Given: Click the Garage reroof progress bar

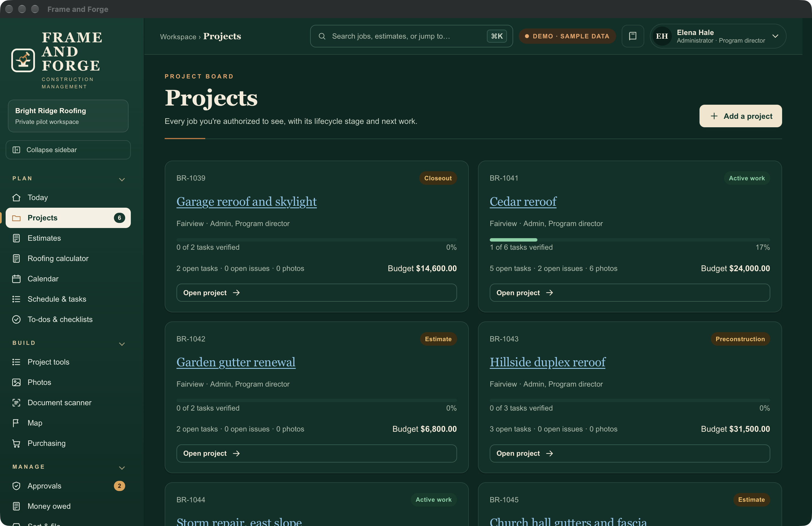Looking at the screenshot, I should point(316,240).
